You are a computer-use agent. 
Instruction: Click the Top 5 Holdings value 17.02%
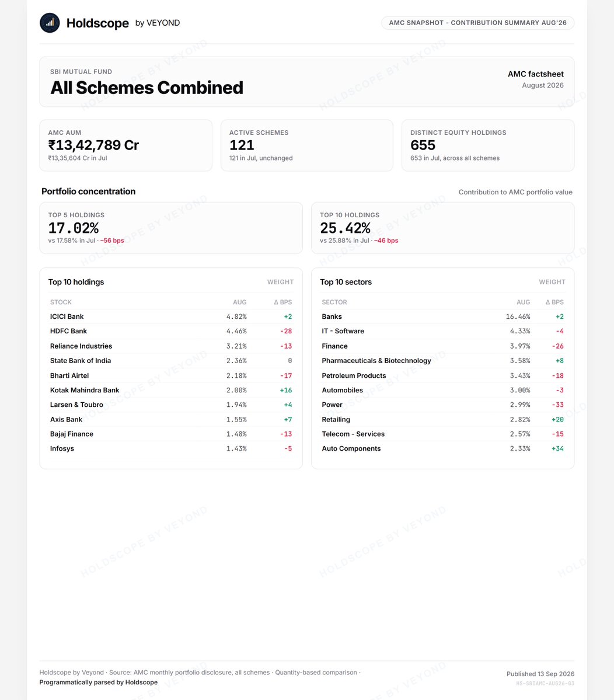coord(74,228)
